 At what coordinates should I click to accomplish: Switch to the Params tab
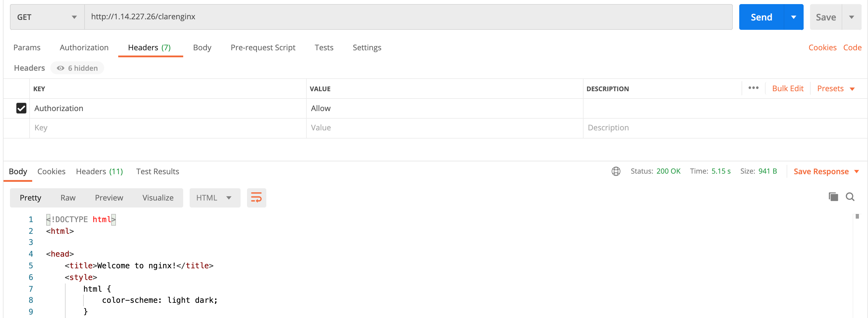[27, 47]
